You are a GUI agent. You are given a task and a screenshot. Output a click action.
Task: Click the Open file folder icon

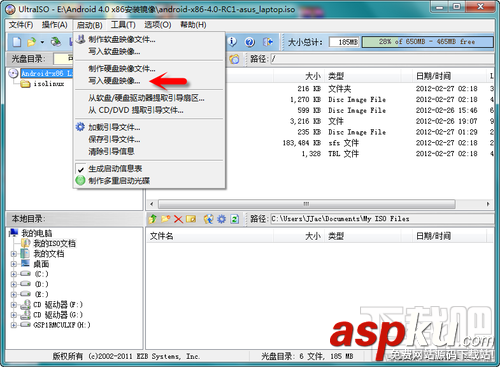tap(31, 42)
